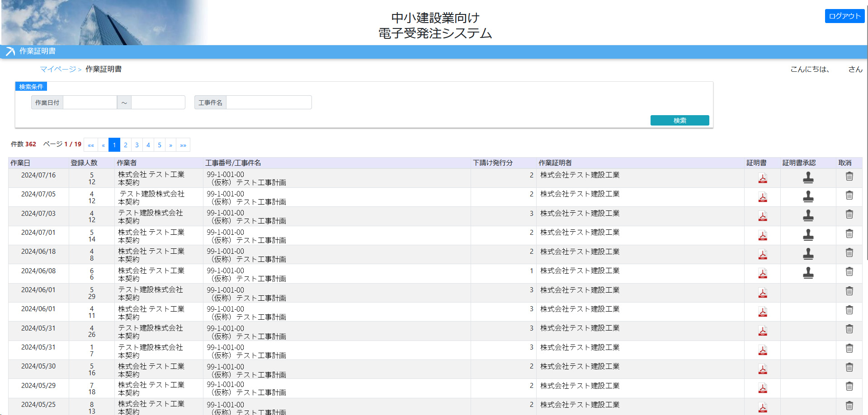Open PDF certificate for 2024/07/03 row
The width and height of the screenshot is (868, 415).
[763, 217]
